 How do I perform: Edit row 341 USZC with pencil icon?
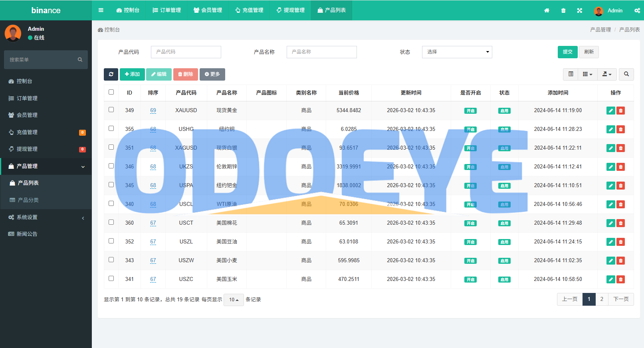point(611,279)
